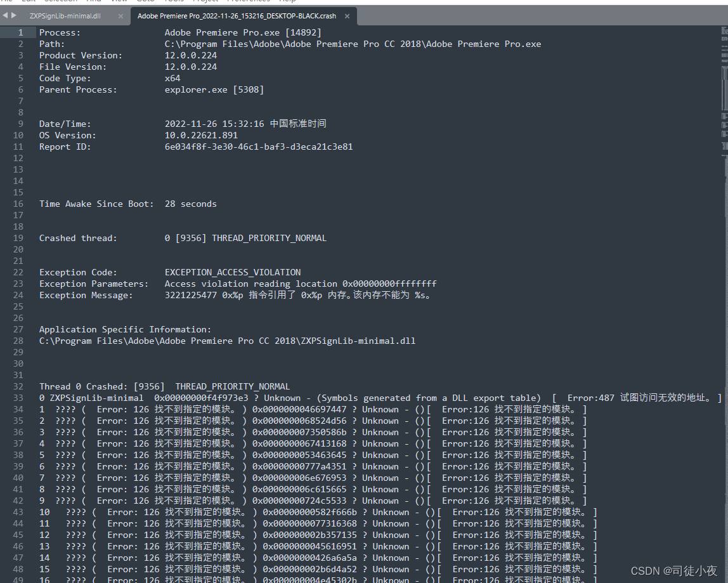Click line number 33 in the gutter
Image resolution: width=728 pixels, height=583 pixels.
point(18,398)
